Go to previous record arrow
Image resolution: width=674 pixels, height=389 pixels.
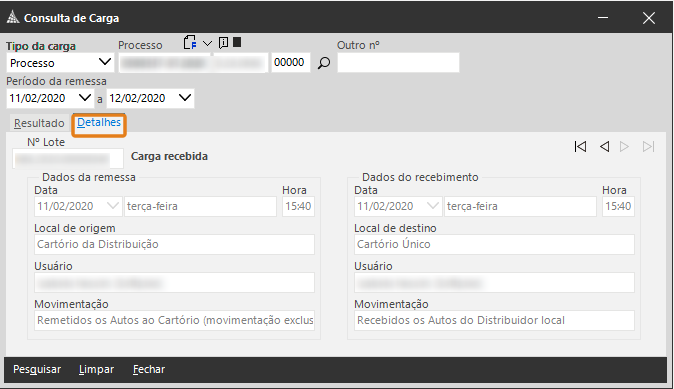tap(604, 147)
